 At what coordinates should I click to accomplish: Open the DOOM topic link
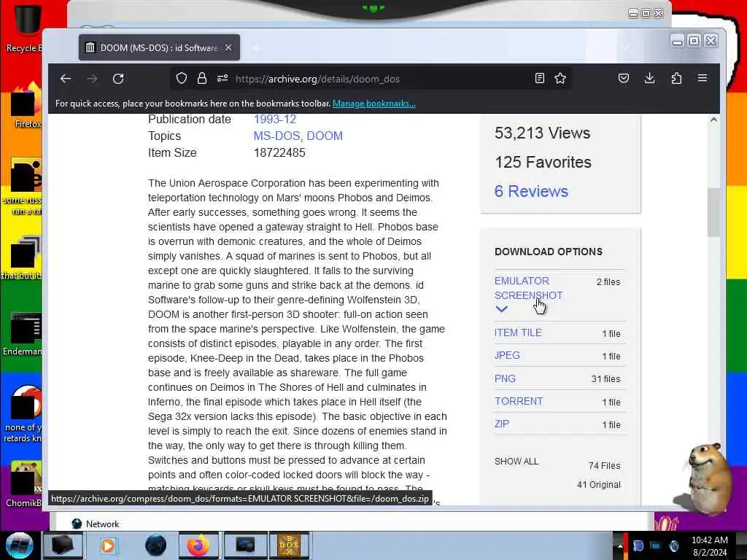[325, 136]
